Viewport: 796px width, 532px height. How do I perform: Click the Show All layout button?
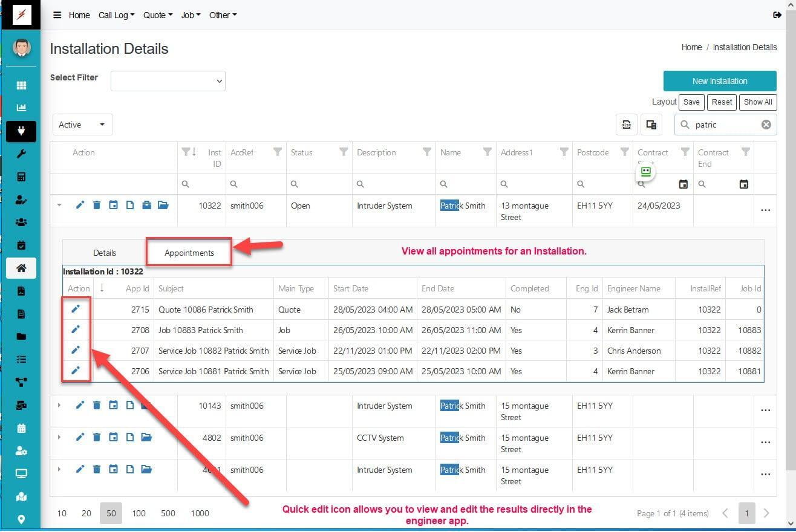coord(758,102)
